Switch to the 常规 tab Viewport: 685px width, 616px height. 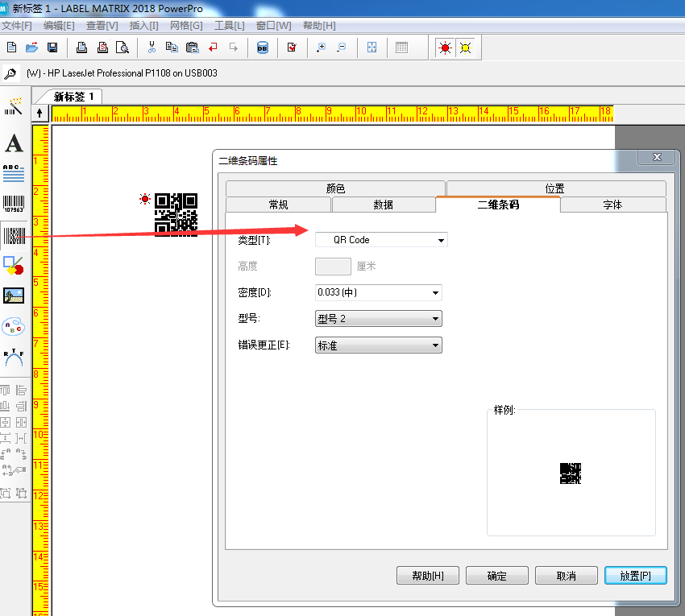[x=278, y=205]
